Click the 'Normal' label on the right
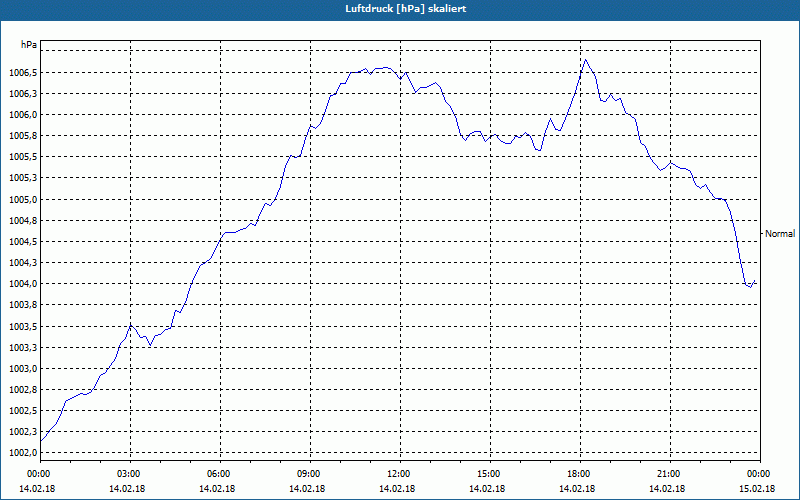Image resolution: width=800 pixels, height=500 pixels. click(780, 234)
